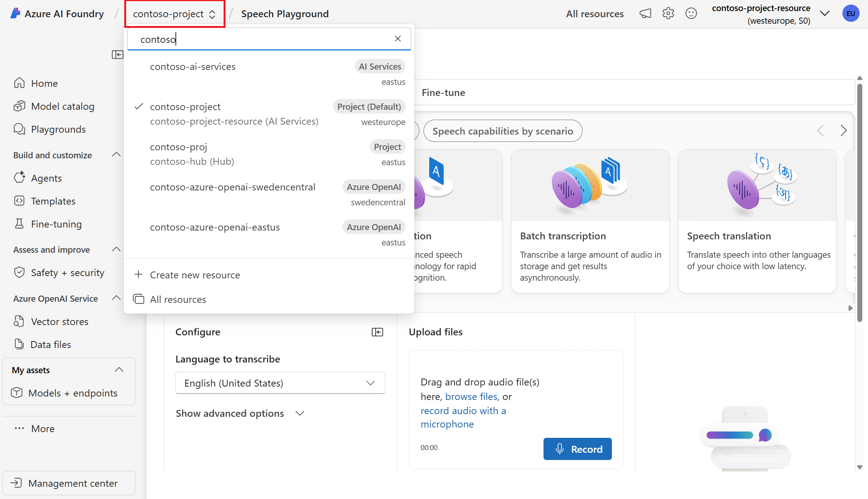
Task: Open settings gear icon
Action: (668, 14)
